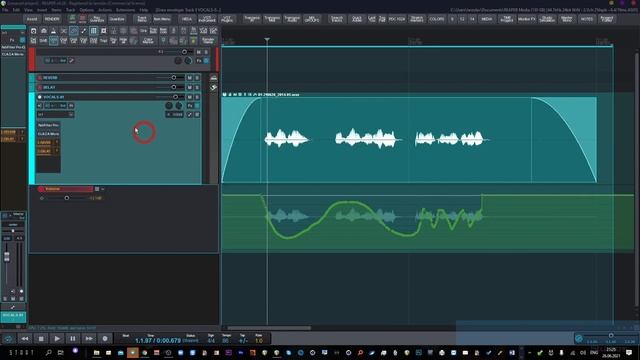
Task: Mute the DELAY track
Action: (189, 87)
